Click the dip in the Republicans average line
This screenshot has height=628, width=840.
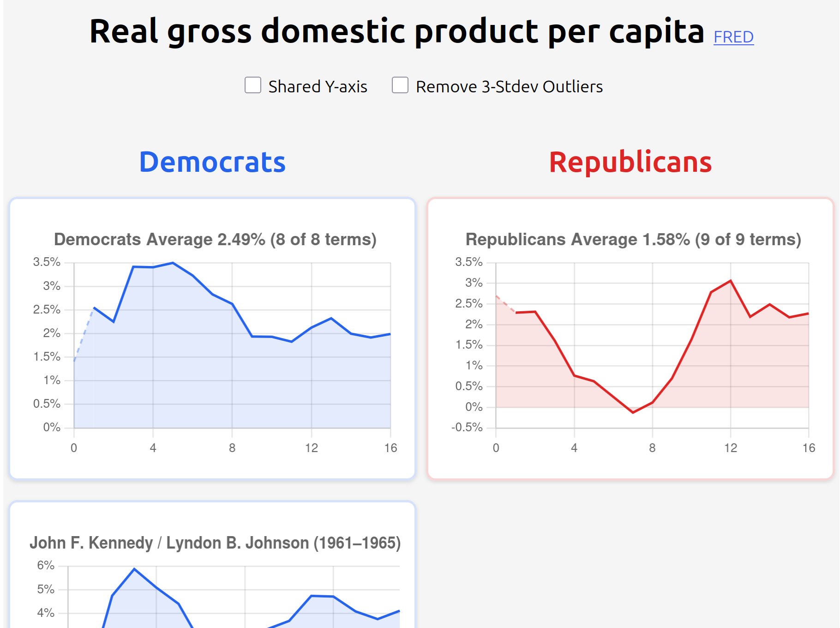(633, 412)
